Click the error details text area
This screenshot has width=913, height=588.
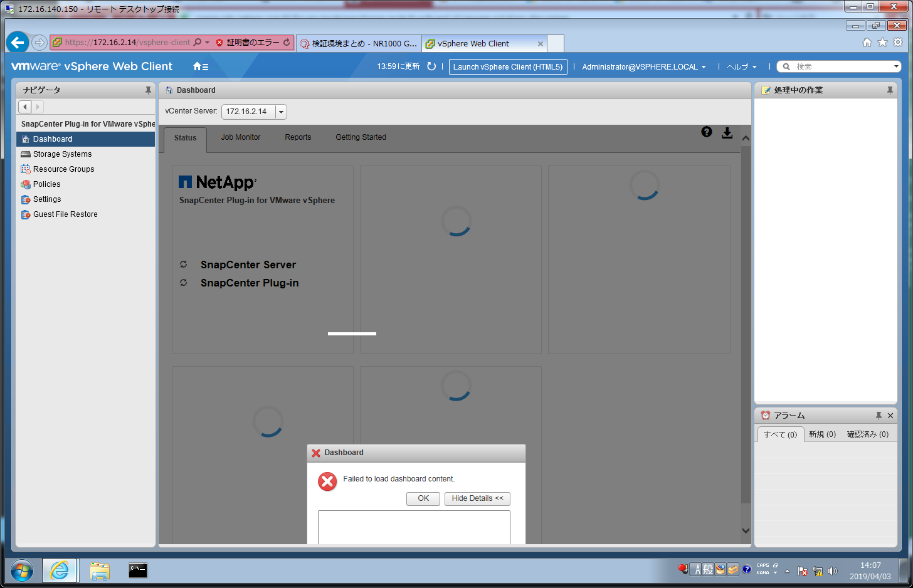(x=414, y=527)
